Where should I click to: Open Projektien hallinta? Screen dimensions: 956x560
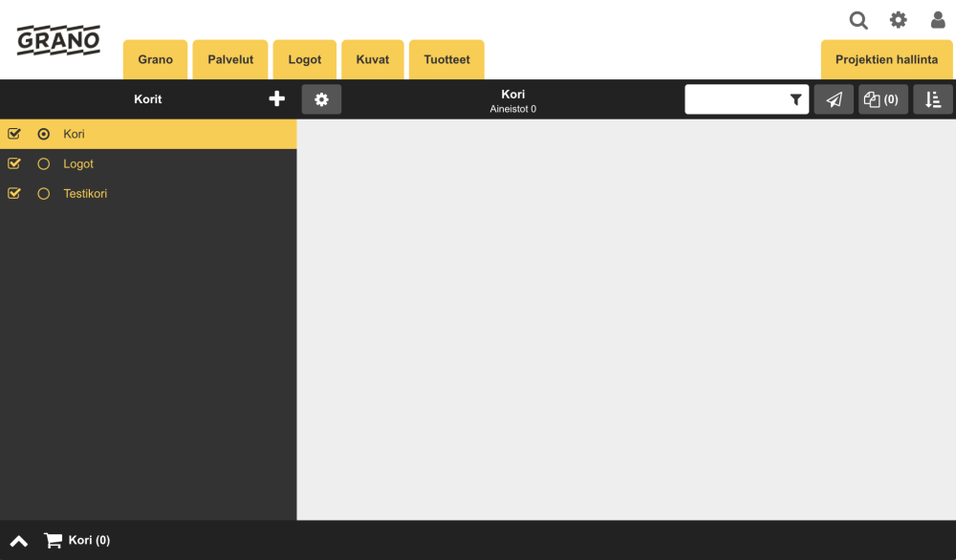point(886,59)
